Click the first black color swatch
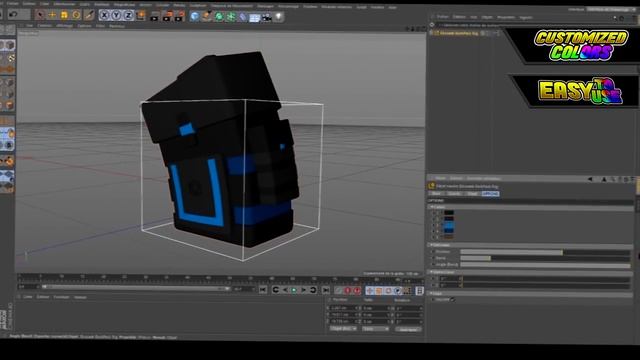The height and width of the screenshot is (360, 640). click(449, 213)
